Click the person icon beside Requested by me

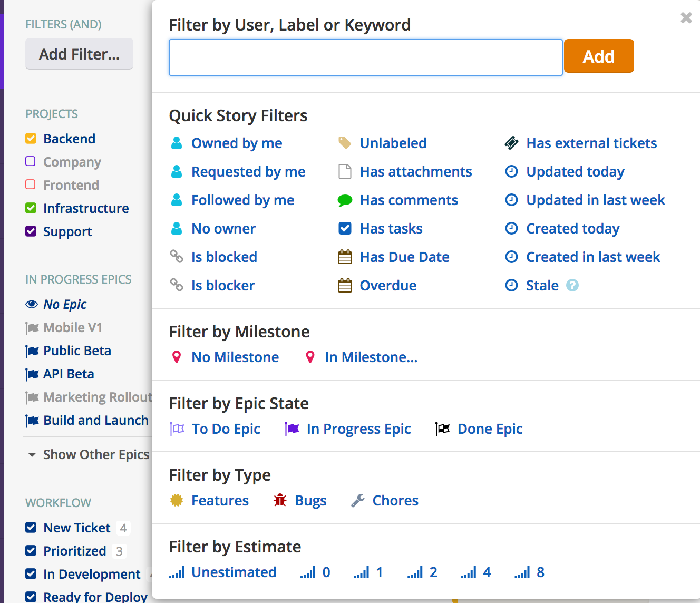pyautogui.click(x=177, y=171)
